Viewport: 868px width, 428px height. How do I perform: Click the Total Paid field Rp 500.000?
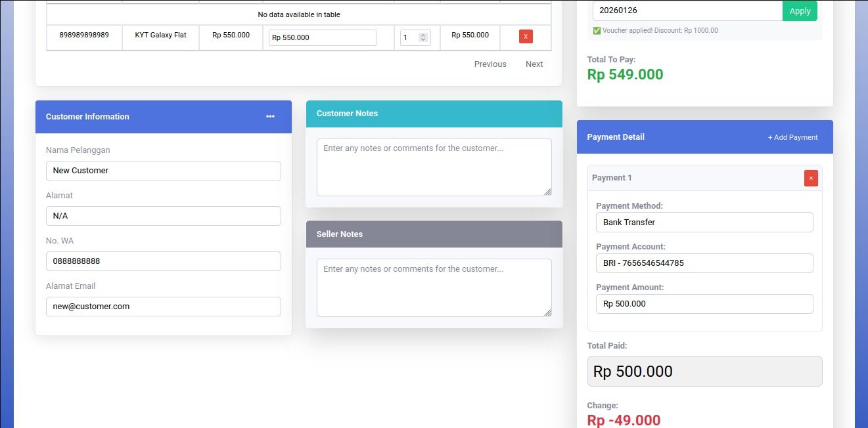pyautogui.click(x=704, y=371)
